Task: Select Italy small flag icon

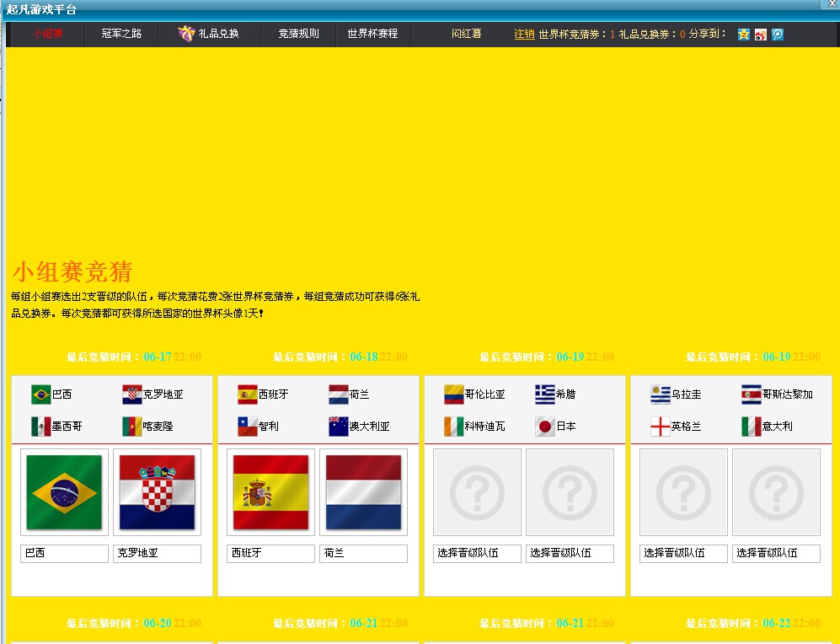Action: [x=751, y=427]
